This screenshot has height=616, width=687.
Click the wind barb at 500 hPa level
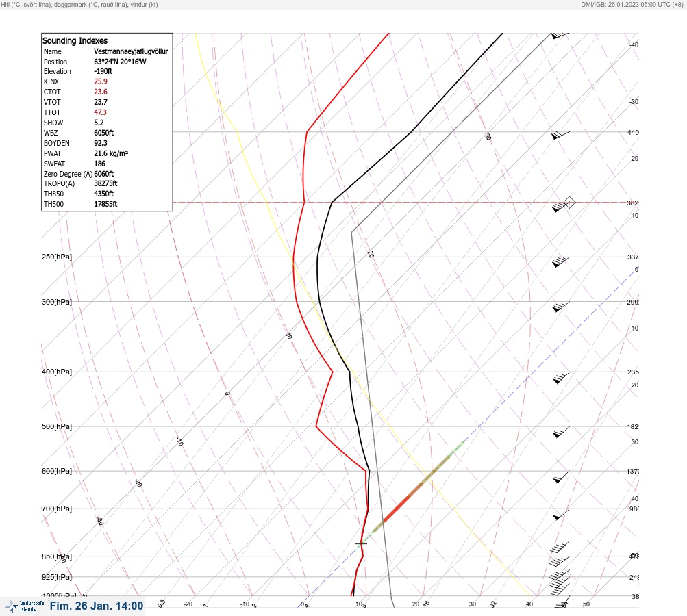[561, 432]
